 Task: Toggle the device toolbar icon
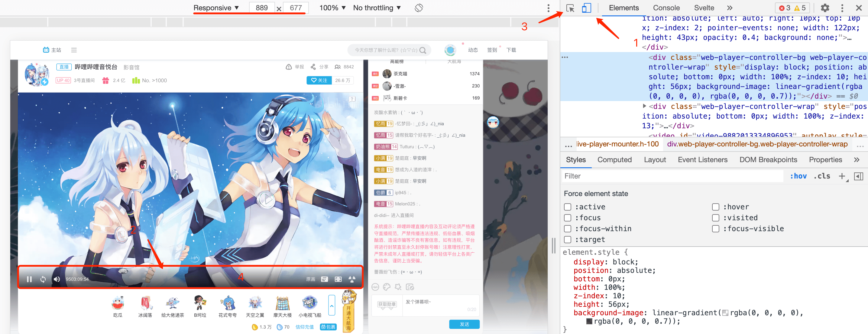coord(586,8)
